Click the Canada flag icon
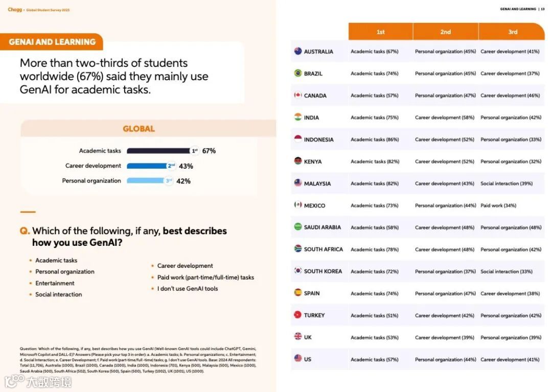 298,95
